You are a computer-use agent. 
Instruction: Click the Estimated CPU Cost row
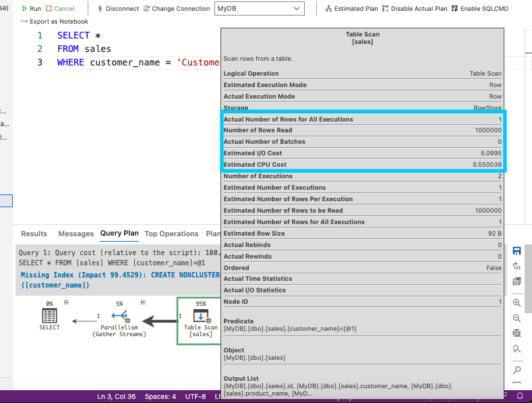point(362,165)
